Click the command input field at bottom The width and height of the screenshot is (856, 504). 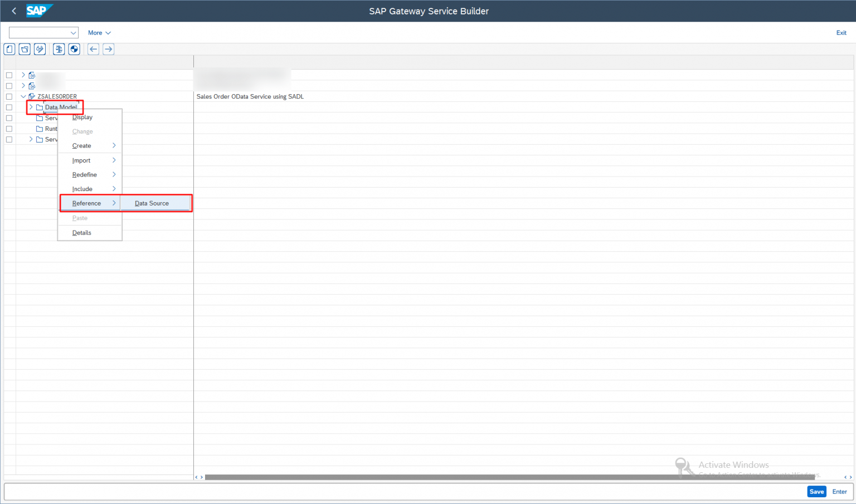tap(390, 491)
